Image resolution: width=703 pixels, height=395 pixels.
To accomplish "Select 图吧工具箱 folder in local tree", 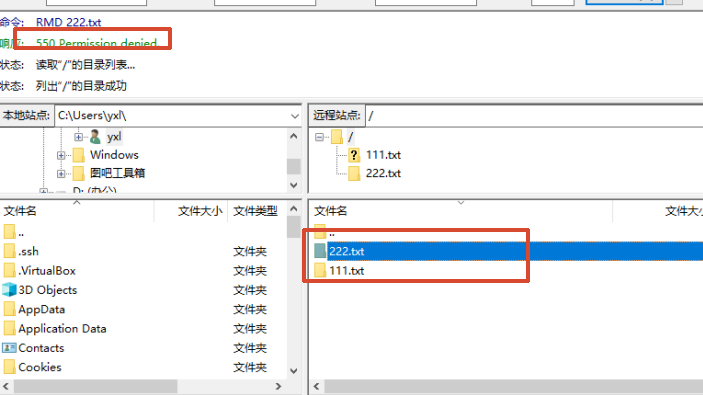I will click(117, 173).
